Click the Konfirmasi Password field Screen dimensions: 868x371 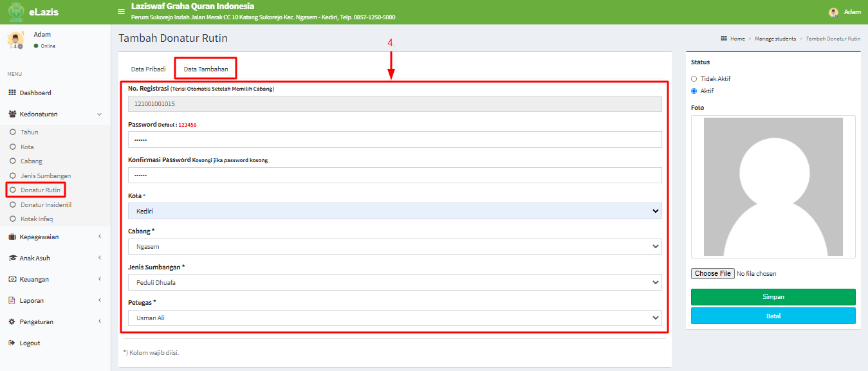tap(395, 175)
